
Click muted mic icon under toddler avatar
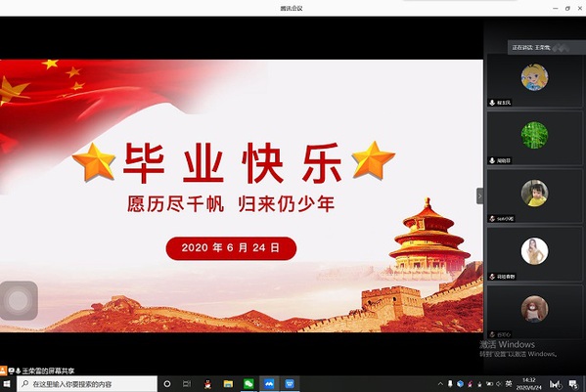coord(492,218)
